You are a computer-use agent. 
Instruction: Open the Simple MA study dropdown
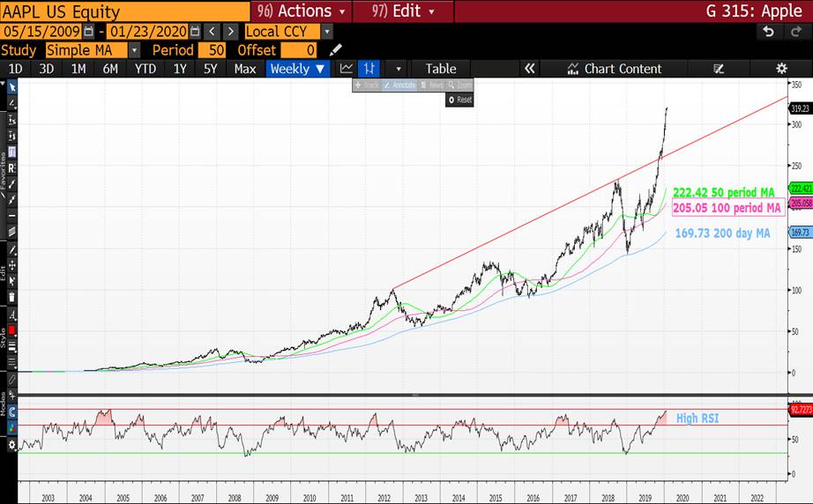click(134, 50)
